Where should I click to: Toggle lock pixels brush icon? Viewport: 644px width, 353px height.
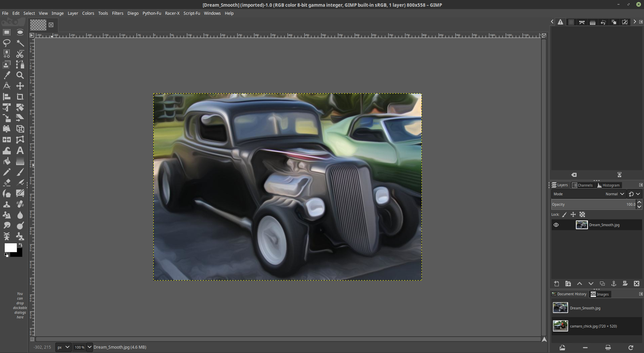564,214
